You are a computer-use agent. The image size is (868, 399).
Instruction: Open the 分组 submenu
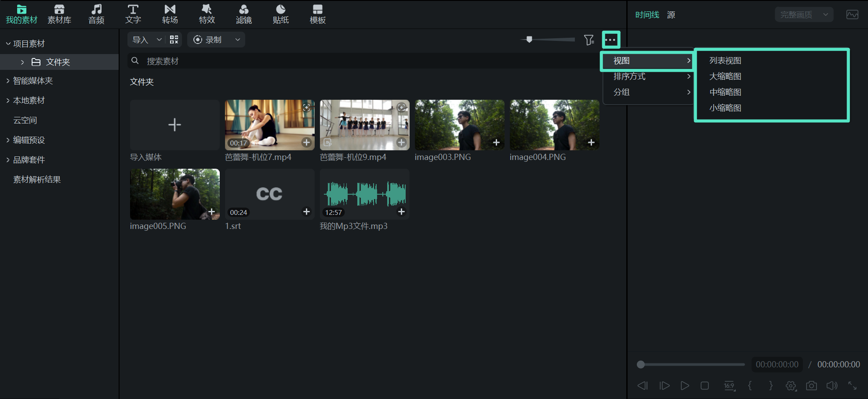click(648, 92)
